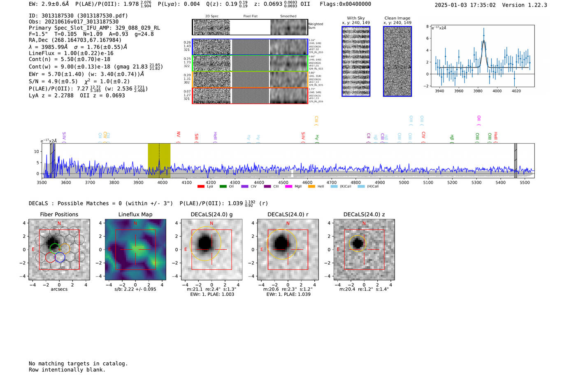
Task: Click the green OII legend swatch
Action: tap(223, 187)
